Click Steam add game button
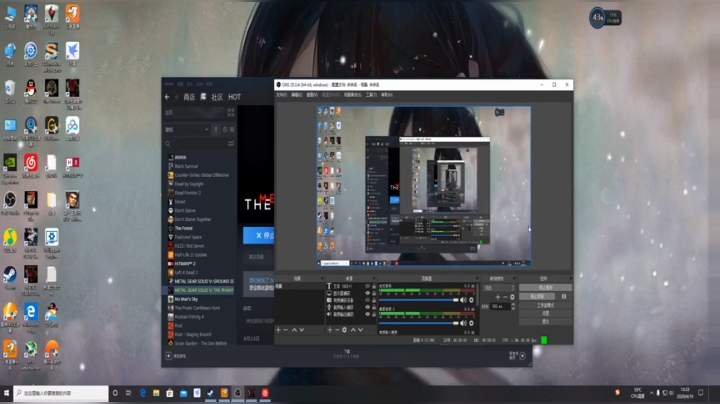720x404 pixels. click(176, 356)
